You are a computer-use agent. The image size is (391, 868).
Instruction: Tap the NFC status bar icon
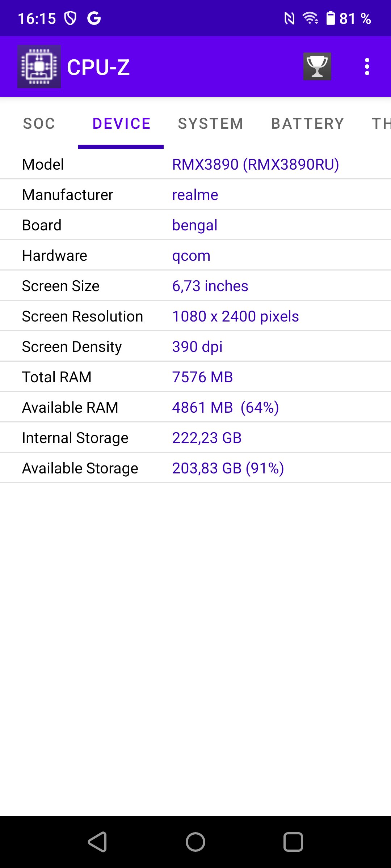click(289, 18)
